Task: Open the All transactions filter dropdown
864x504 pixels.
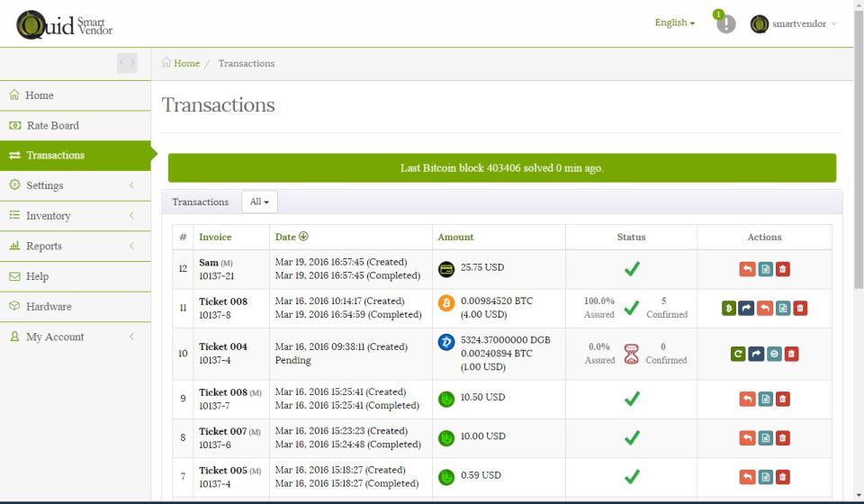Action: 259,202
